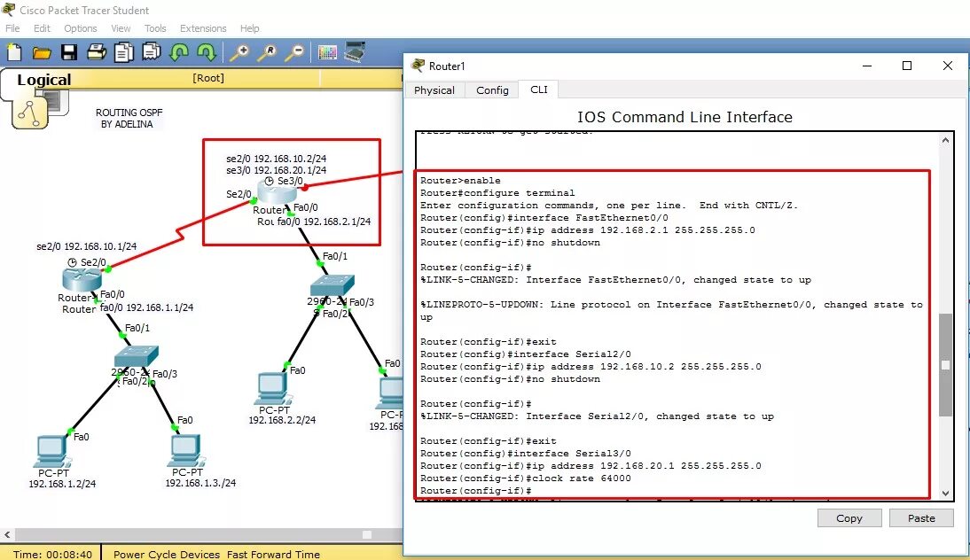This screenshot has height=560, width=970.
Task: Redo the last undone action
Action: click(x=206, y=52)
